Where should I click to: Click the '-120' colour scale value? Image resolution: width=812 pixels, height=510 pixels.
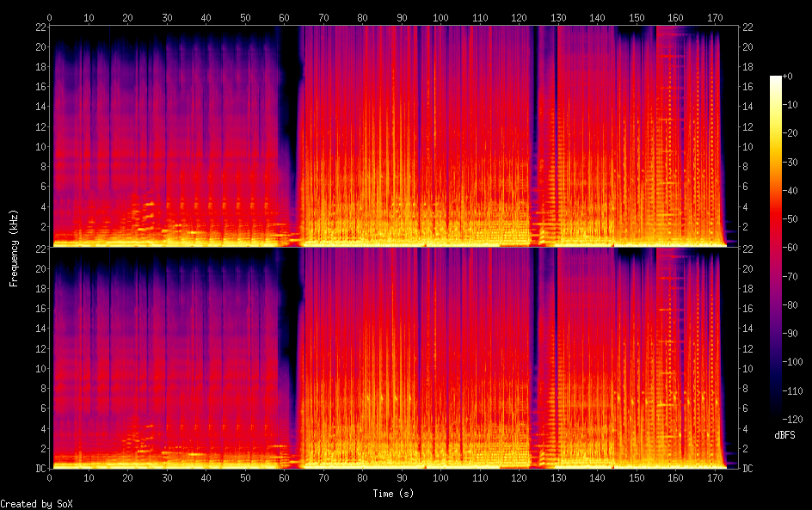click(x=792, y=420)
